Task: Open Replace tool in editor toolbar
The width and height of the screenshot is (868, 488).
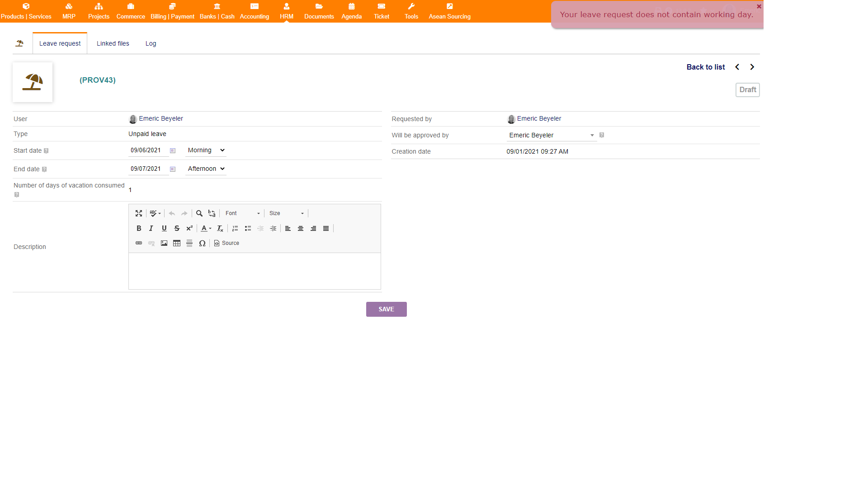Action: (212, 213)
